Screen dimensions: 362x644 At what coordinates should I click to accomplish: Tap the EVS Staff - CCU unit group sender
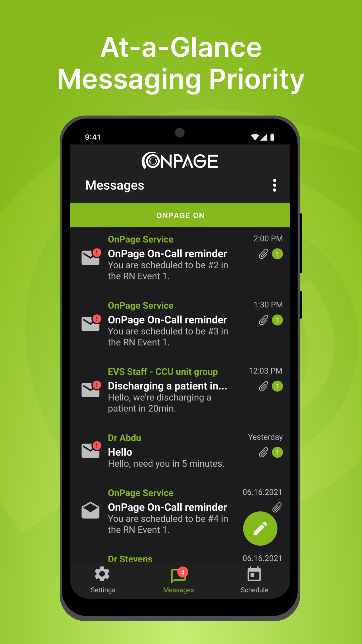163,372
